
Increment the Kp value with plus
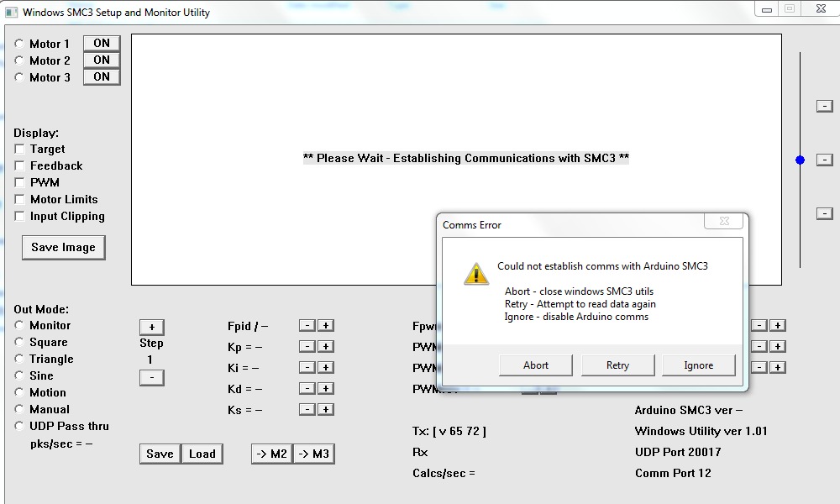(x=326, y=347)
